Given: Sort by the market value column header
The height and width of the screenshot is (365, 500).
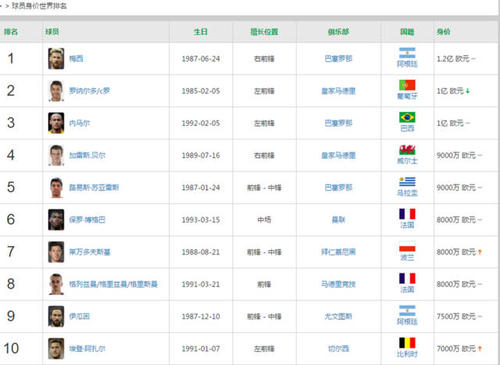Looking at the screenshot, I should click(x=443, y=32).
